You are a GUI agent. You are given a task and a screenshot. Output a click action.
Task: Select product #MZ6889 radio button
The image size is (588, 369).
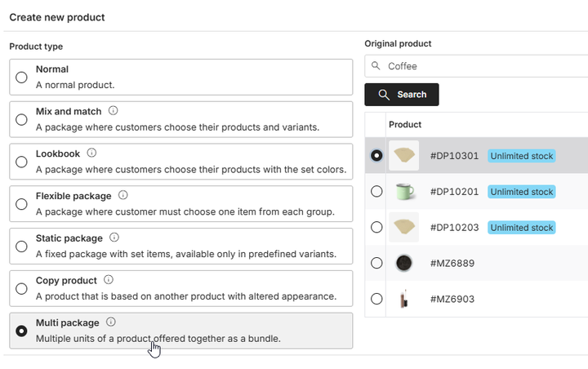pyautogui.click(x=376, y=263)
